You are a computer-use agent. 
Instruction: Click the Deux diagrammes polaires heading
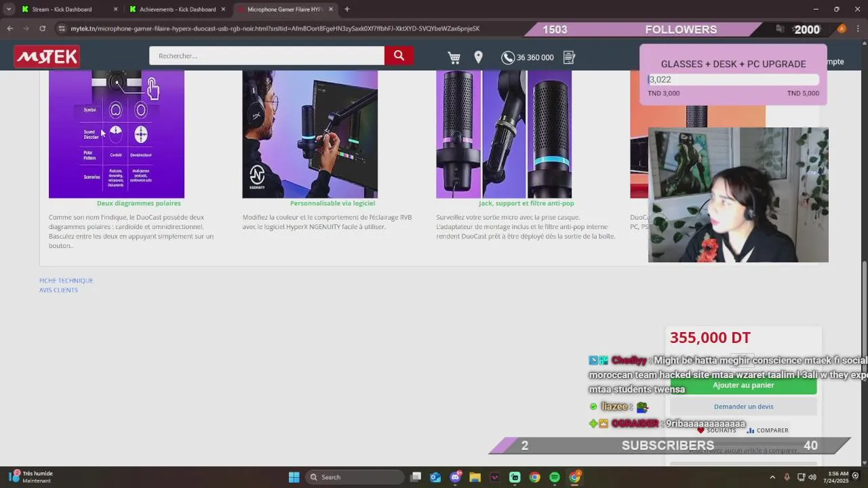(x=138, y=203)
